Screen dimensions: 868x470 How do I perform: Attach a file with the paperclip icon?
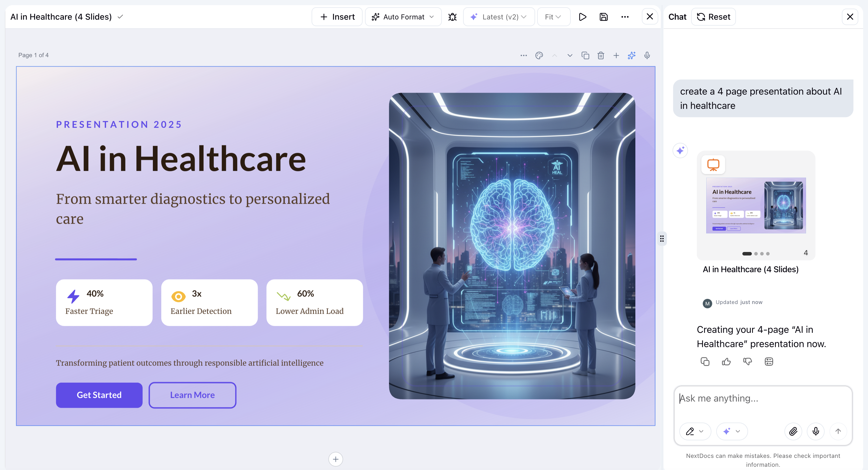[x=793, y=431]
